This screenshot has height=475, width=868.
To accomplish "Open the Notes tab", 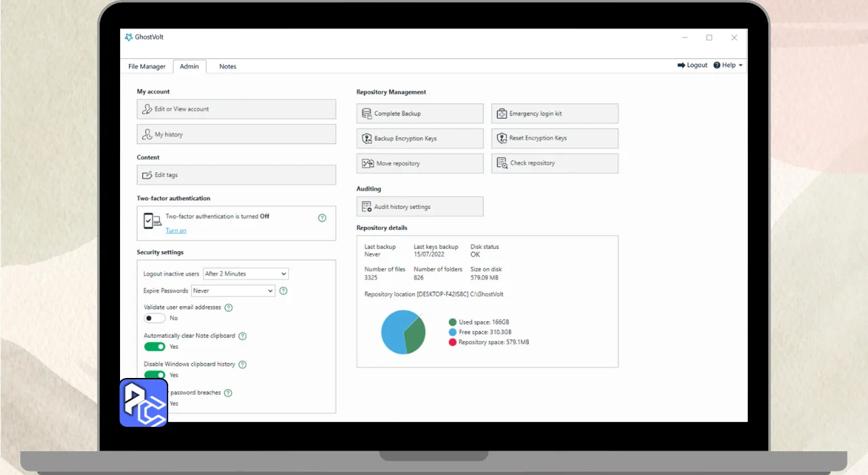I will tap(228, 66).
